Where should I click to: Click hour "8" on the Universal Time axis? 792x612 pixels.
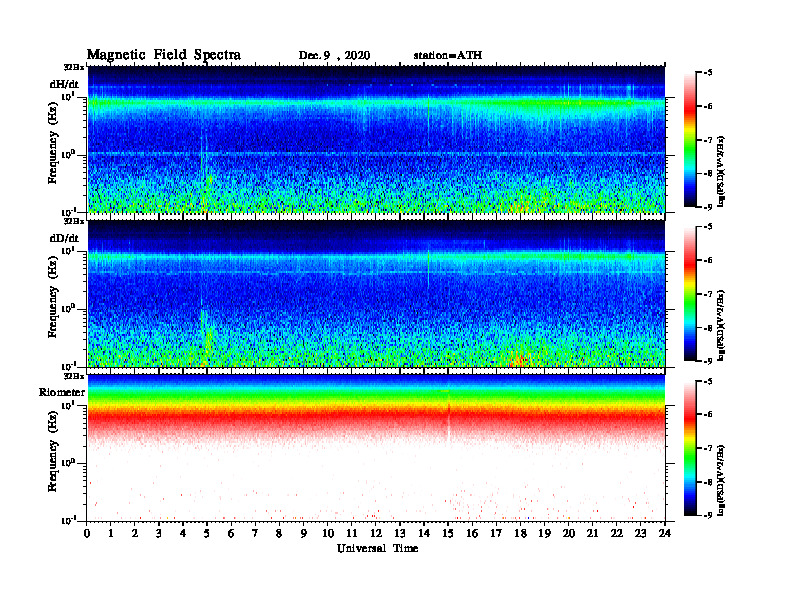(279, 533)
